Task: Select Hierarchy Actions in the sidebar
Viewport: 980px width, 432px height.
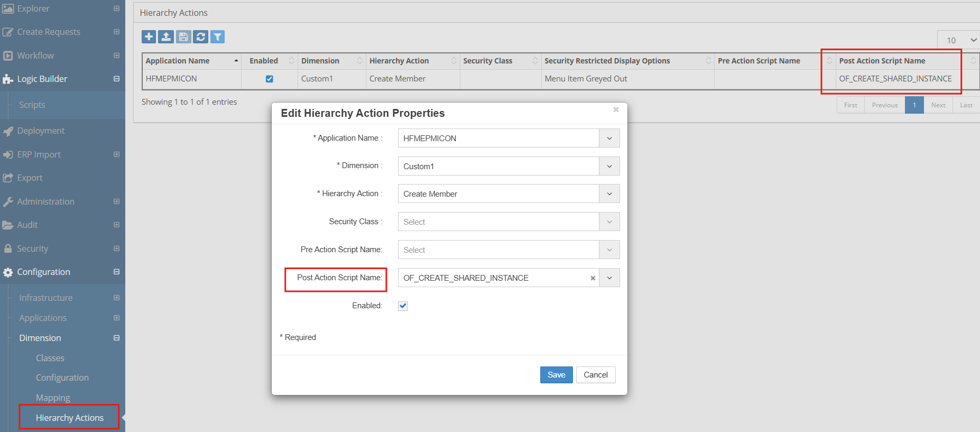Action: tap(69, 418)
